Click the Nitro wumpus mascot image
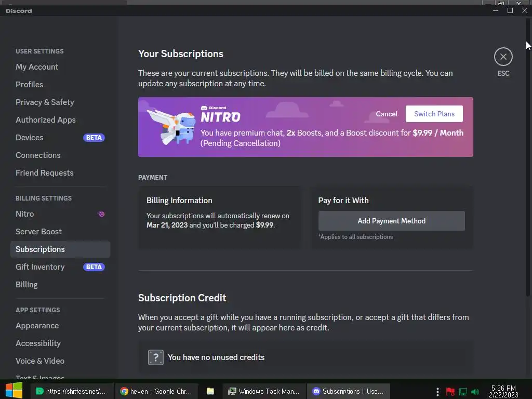Viewport: 532px width, 399px height. point(171,127)
